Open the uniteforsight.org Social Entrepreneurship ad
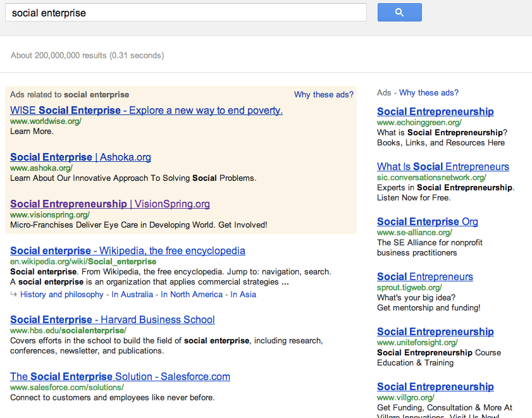Viewport: 532px width, 418px height. [435, 331]
